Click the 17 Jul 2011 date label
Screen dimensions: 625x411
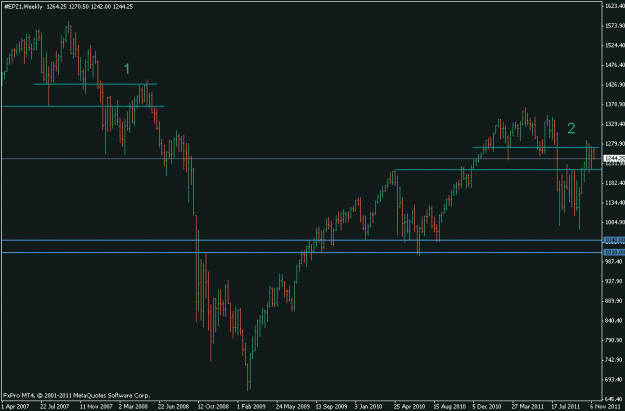(x=566, y=407)
